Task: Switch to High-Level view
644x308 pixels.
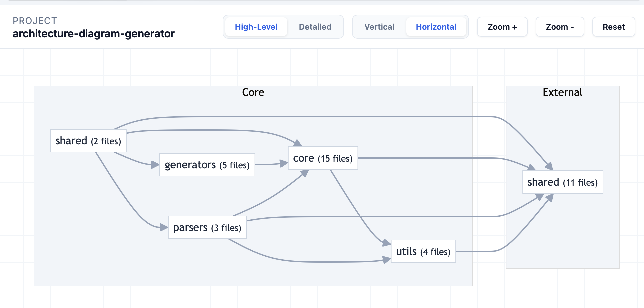Action: (256, 27)
